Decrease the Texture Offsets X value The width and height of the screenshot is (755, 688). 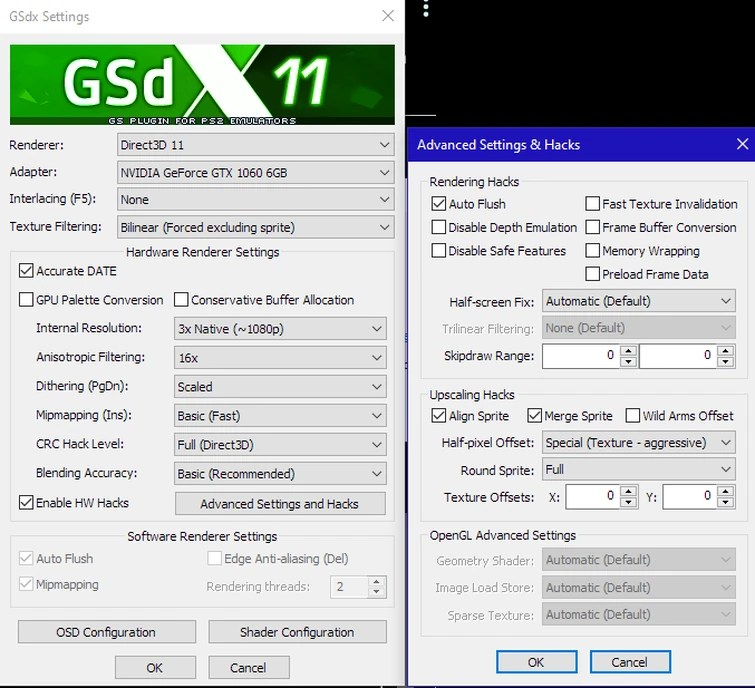pos(628,502)
